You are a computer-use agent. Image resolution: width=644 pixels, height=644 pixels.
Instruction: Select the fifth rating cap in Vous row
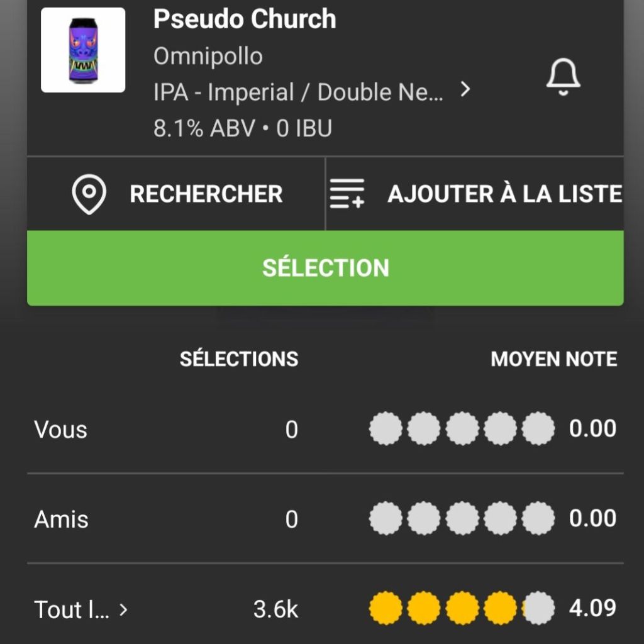pos(539,429)
